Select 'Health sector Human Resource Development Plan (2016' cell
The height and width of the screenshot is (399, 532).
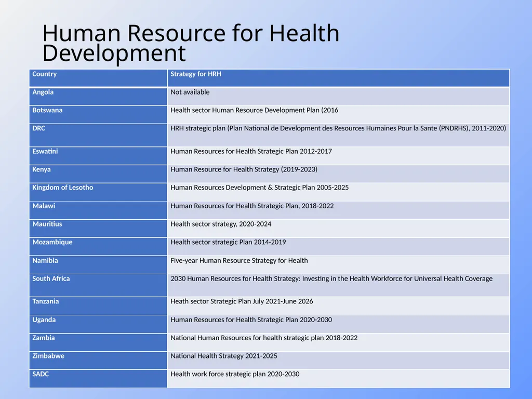(x=338, y=114)
